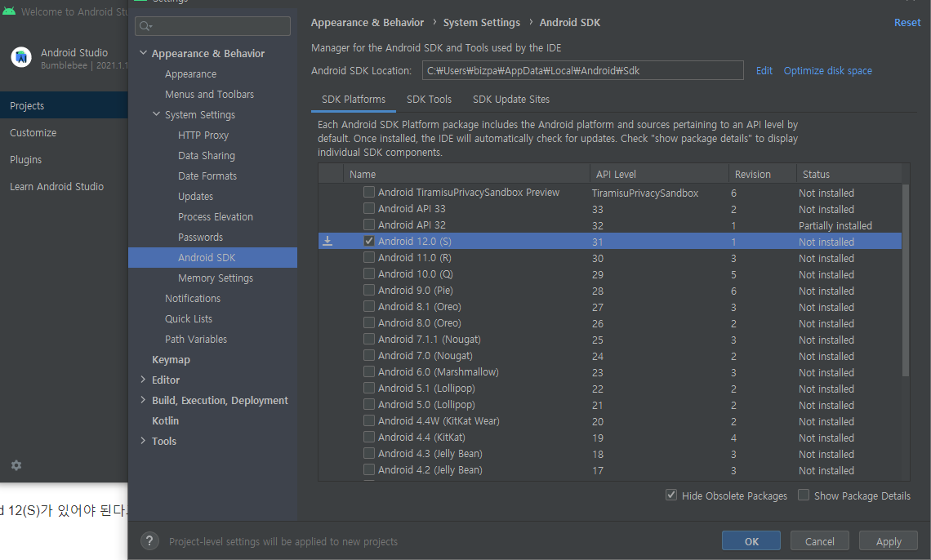Sort table by Name column header
This screenshot has height=560, width=931.
(x=466, y=174)
